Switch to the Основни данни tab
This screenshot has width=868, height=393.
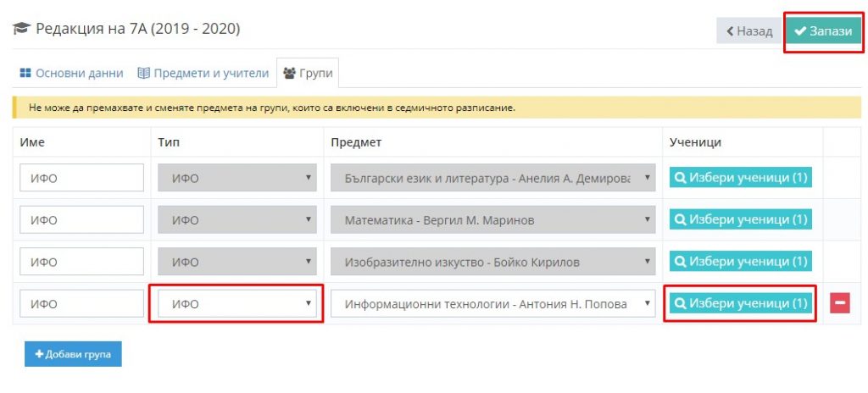coord(70,74)
